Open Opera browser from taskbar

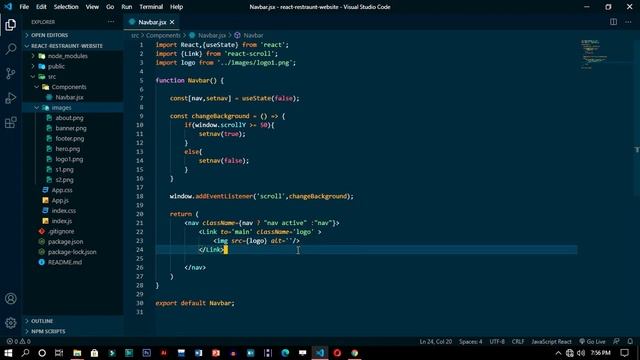(x=337, y=353)
